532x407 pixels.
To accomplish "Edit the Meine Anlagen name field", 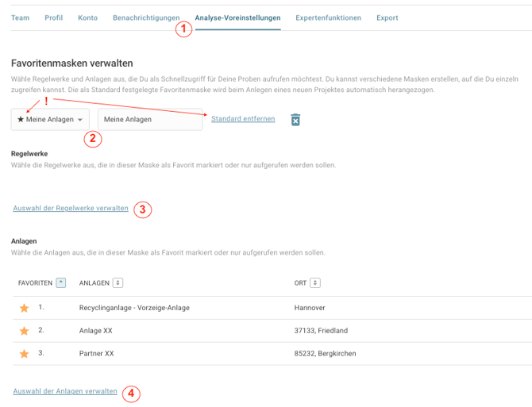I will [x=150, y=119].
